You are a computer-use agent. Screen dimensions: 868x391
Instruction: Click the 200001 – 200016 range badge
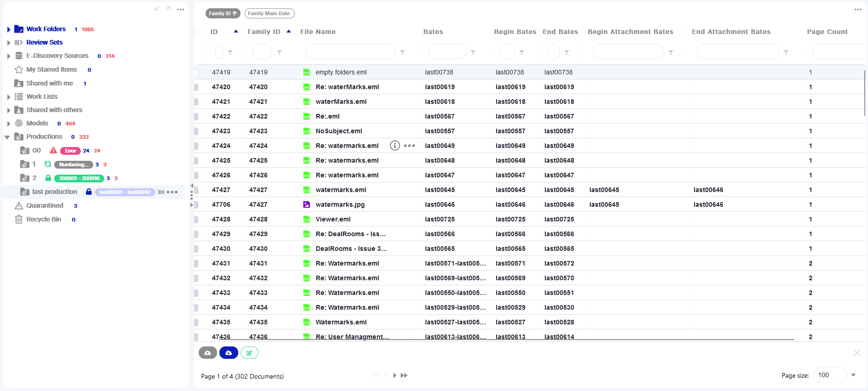(x=79, y=178)
